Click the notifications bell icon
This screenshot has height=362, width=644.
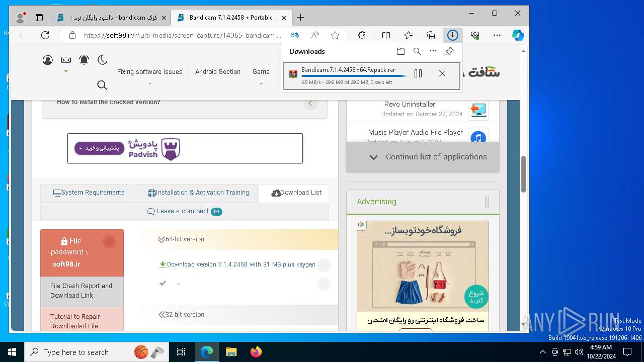tap(84, 60)
